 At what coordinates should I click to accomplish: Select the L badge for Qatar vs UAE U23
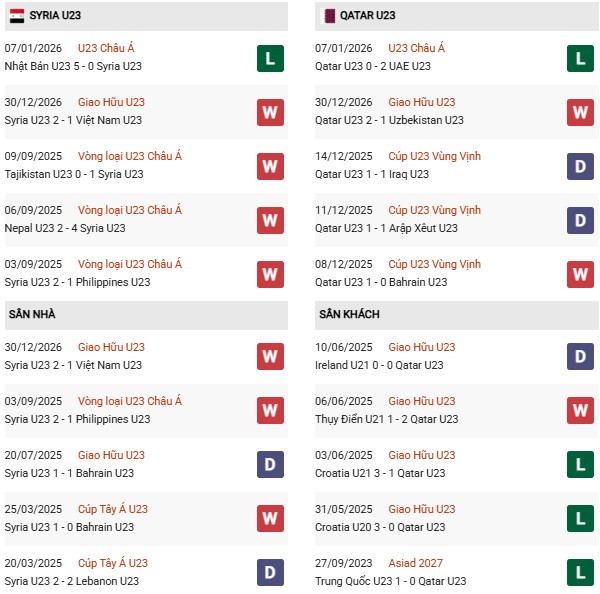point(581,58)
